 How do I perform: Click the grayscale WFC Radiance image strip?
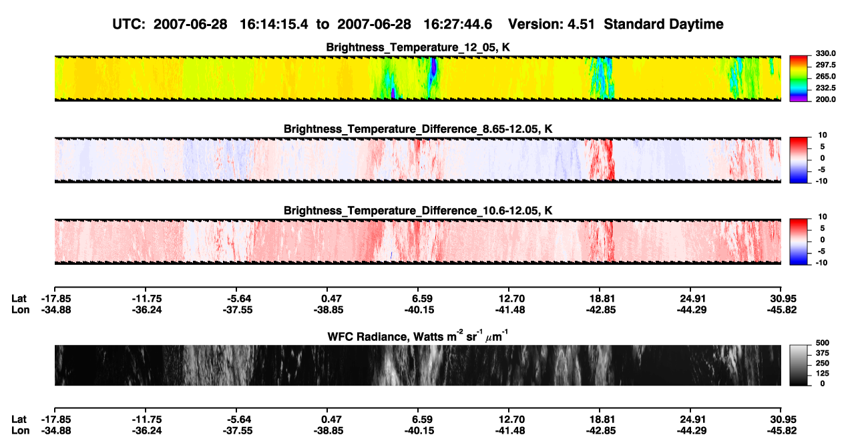pyautogui.click(x=418, y=365)
